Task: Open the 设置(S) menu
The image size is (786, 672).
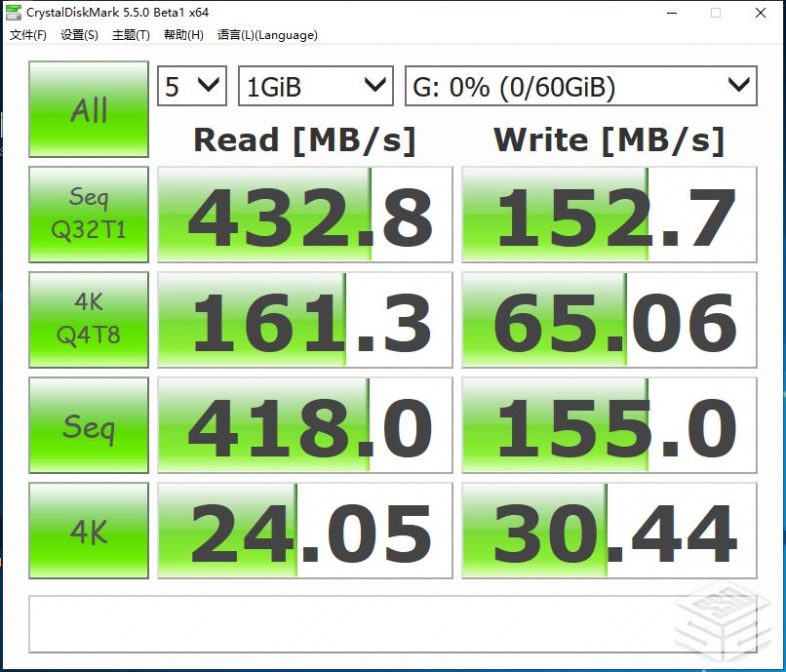Action: pos(79,34)
